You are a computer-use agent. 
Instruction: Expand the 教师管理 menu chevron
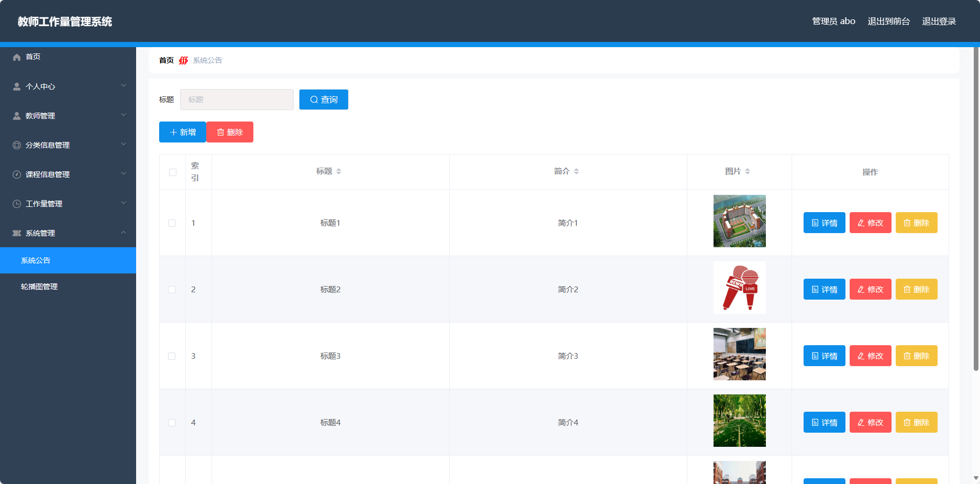point(124,115)
